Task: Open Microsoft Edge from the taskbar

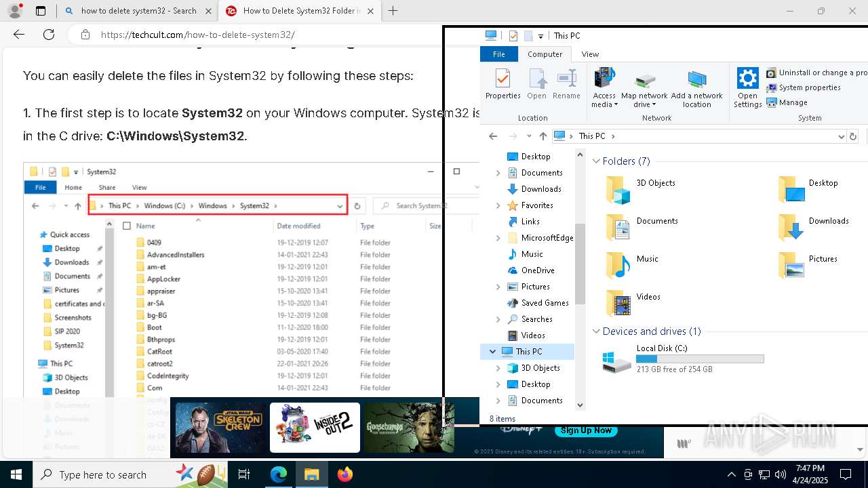Action: pos(278,474)
